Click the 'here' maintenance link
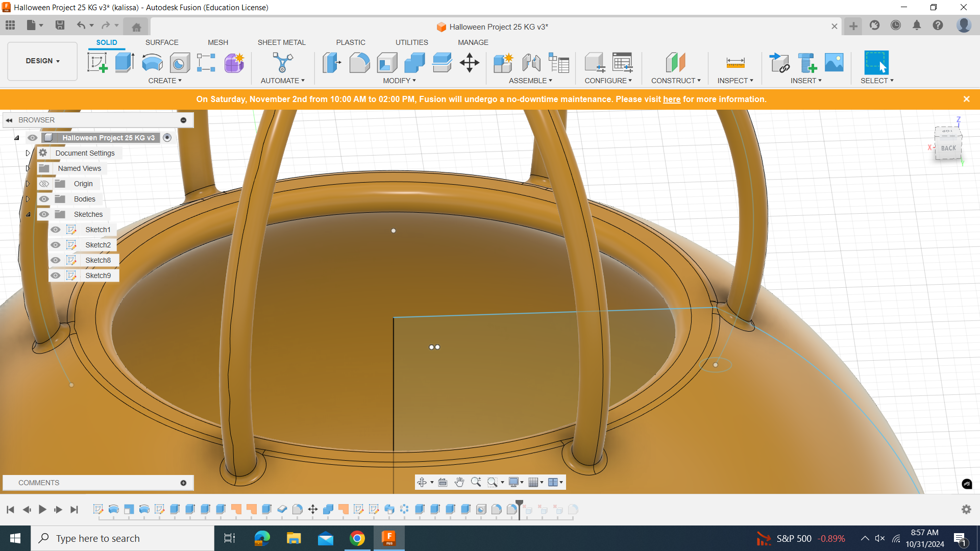The width and height of the screenshot is (980, 551). click(672, 99)
